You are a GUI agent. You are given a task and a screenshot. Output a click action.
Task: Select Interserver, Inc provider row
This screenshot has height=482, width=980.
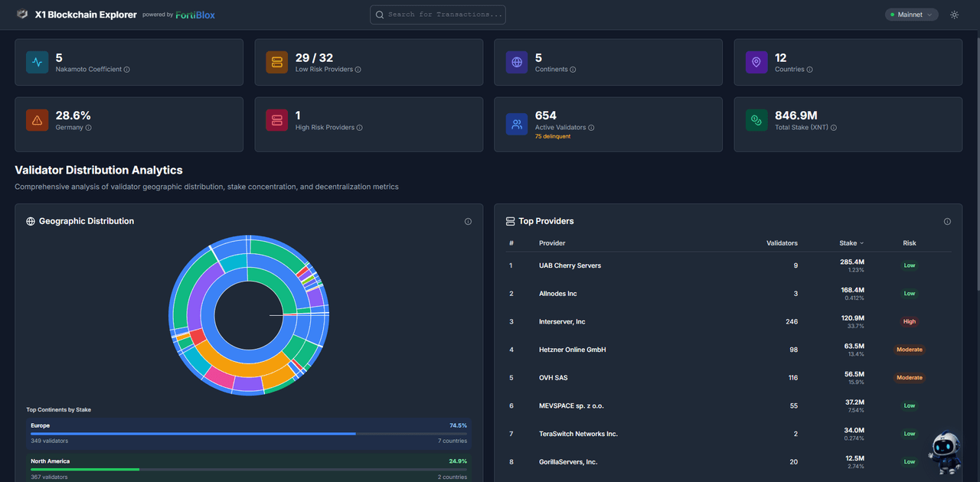tap(728, 321)
